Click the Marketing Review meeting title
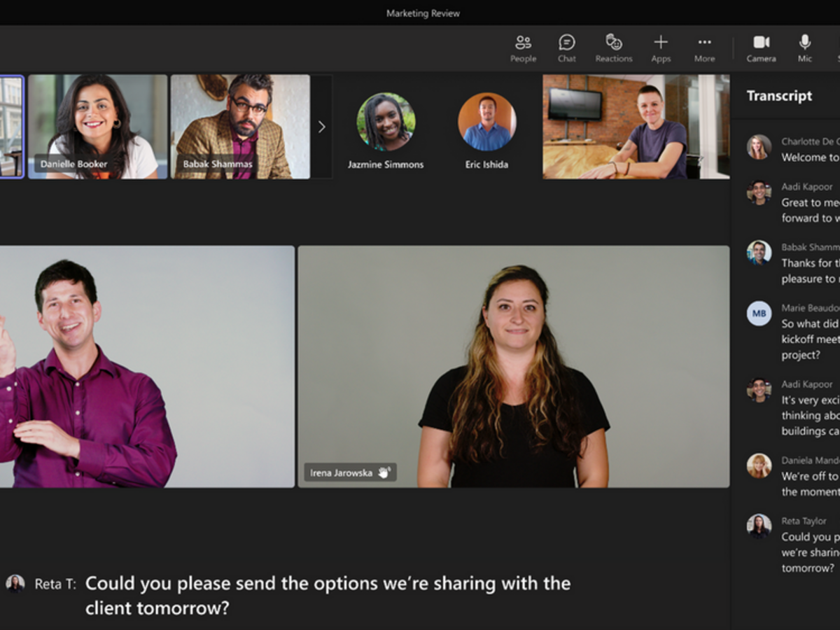 (421, 13)
